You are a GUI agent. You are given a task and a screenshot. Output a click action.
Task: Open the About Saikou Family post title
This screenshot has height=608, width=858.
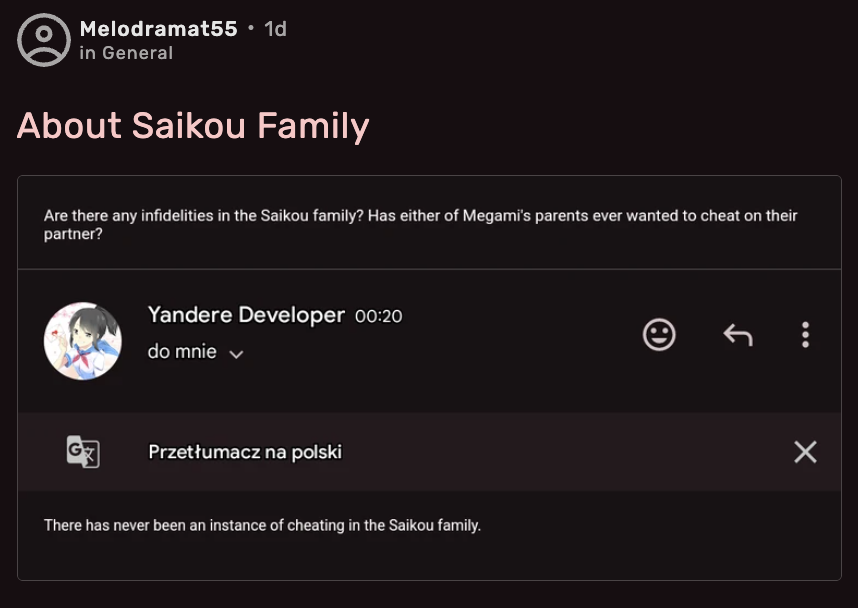coord(193,126)
